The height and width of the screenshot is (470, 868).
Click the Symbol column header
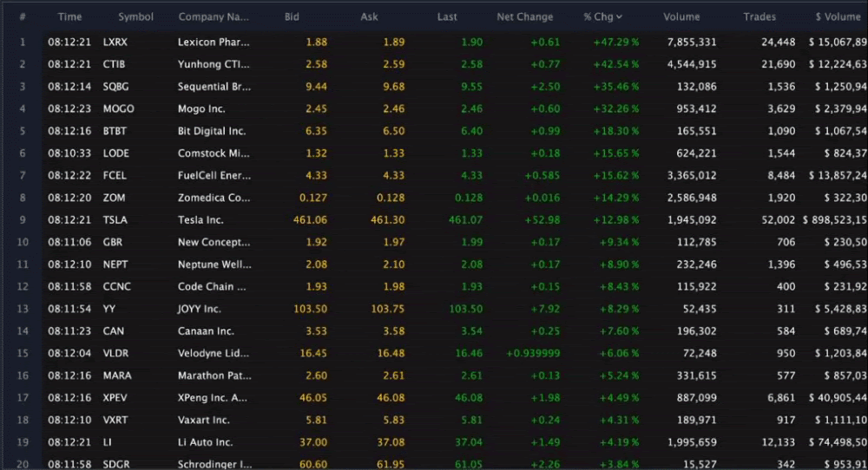tap(135, 16)
